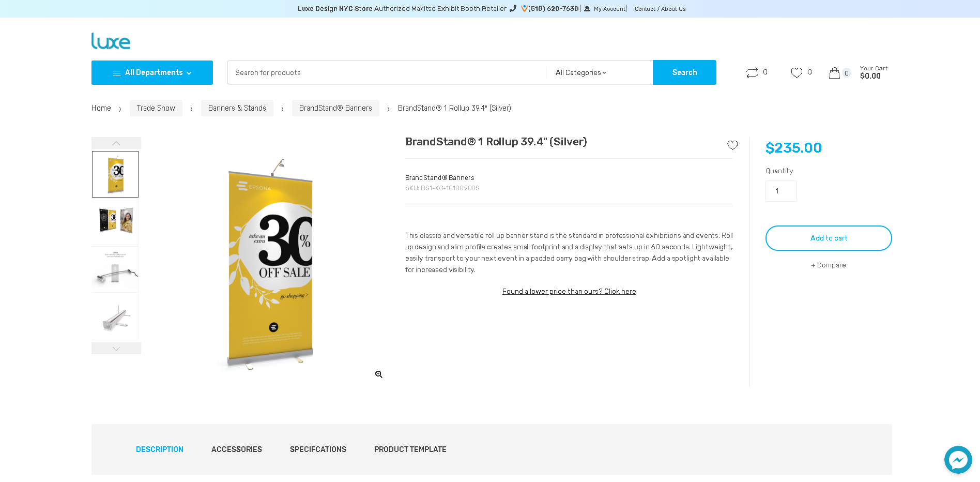Image resolution: width=980 pixels, height=482 pixels.
Task: Switch to the Accessories tab
Action: coord(237,449)
